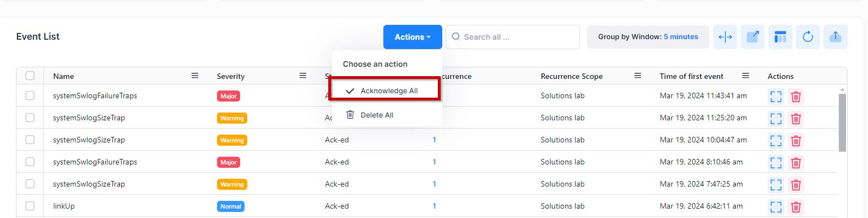Choose Delete All from the menu
The height and width of the screenshot is (218, 868).
(377, 115)
